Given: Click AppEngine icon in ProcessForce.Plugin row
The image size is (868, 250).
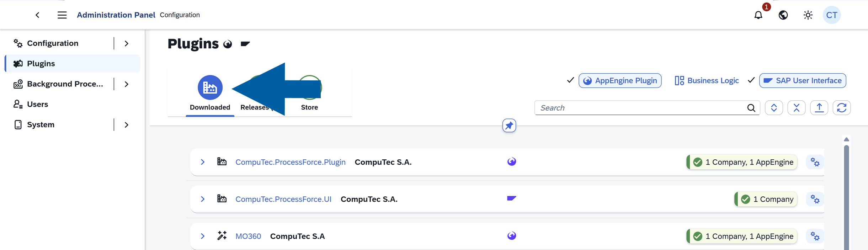Looking at the screenshot, I should (512, 162).
